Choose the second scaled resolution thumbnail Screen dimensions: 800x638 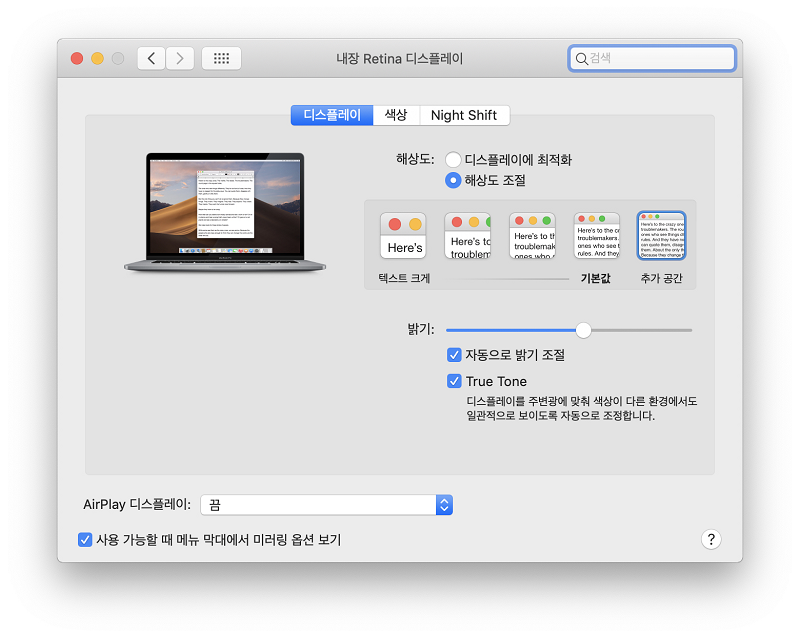tap(467, 235)
